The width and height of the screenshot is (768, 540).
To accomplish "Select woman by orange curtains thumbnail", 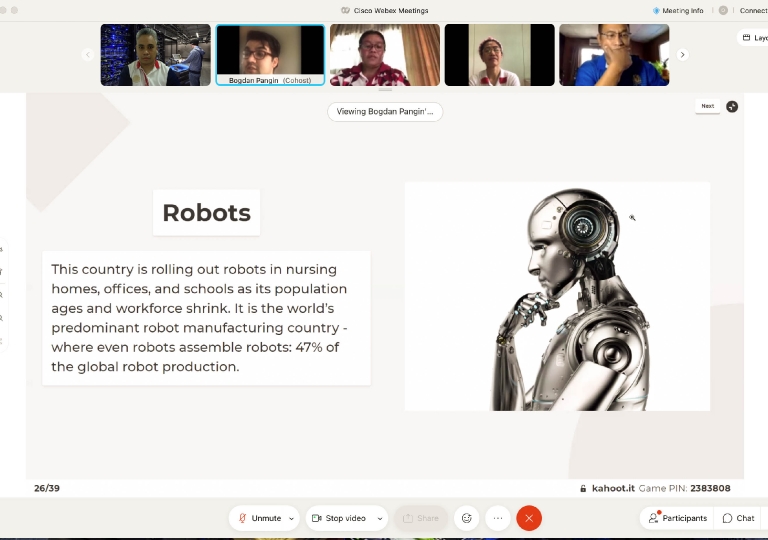I will 385,55.
